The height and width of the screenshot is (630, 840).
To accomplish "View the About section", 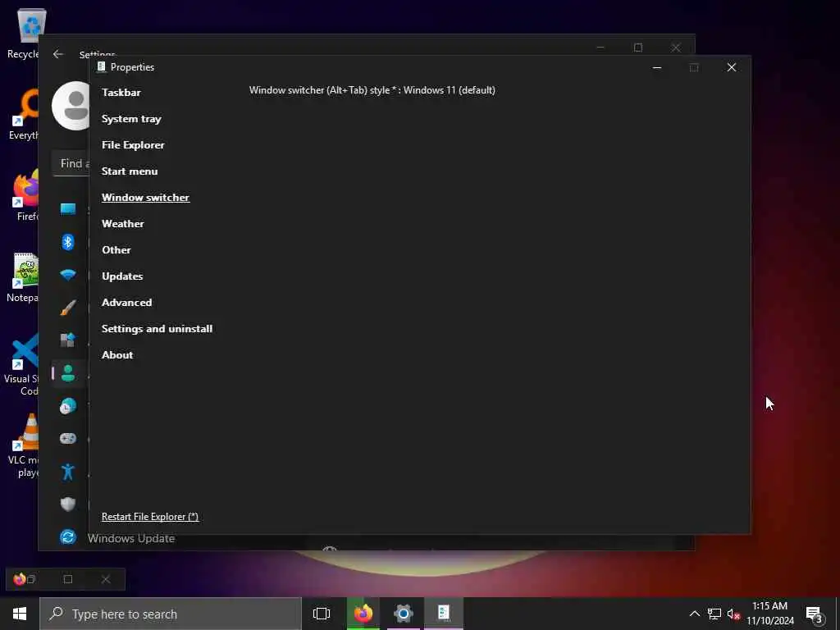I will click(x=117, y=355).
